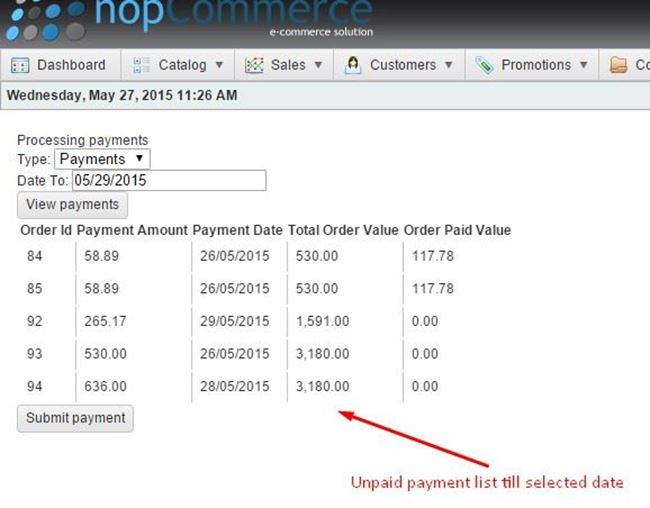Expand the Promotions menu arrow

(584, 65)
